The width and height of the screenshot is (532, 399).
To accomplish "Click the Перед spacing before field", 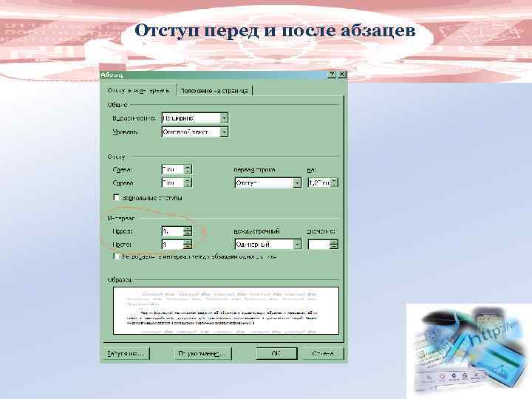I will pyautogui.click(x=173, y=231).
